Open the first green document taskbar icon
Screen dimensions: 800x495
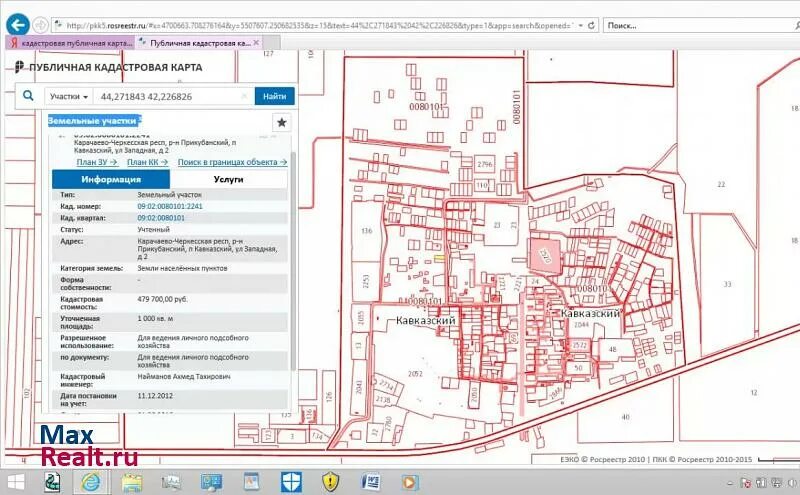point(52,482)
